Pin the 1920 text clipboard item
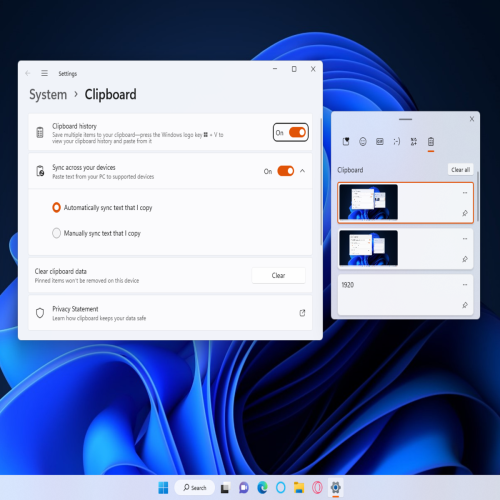Image resolution: width=500 pixels, height=500 pixels. coord(465,305)
